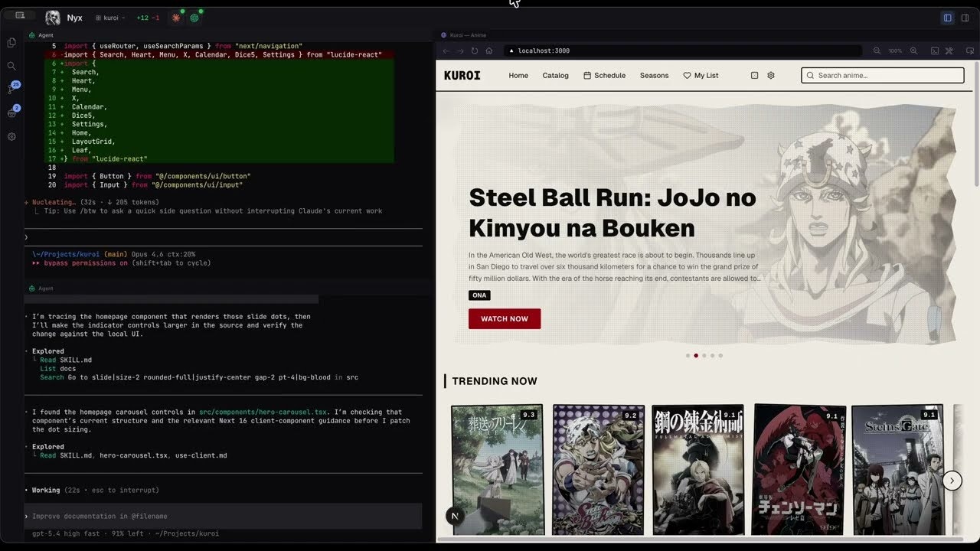Image resolution: width=980 pixels, height=551 pixels.
Task: Open the Chainsaw Man poster
Action: (x=799, y=470)
